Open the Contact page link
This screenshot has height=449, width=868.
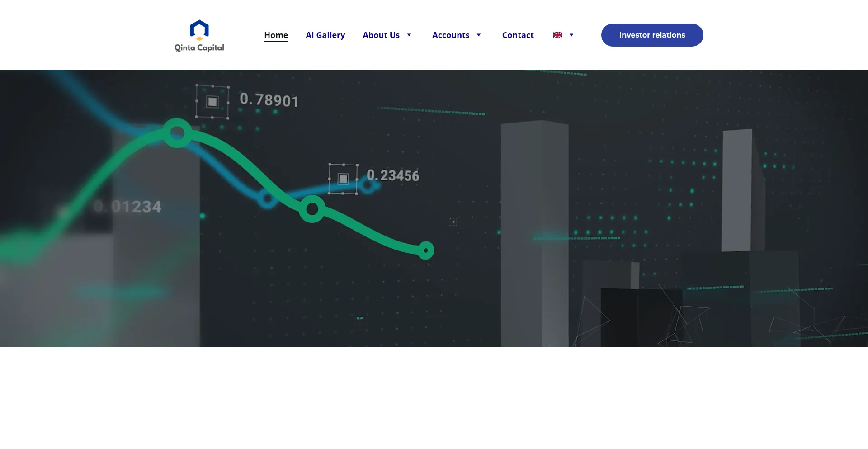pyautogui.click(x=518, y=35)
